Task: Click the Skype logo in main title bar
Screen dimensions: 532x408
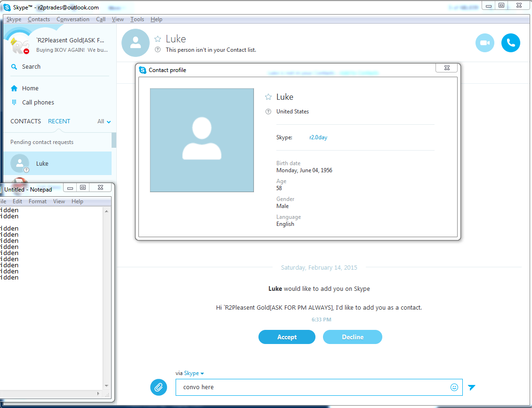Action: tap(7, 7)
